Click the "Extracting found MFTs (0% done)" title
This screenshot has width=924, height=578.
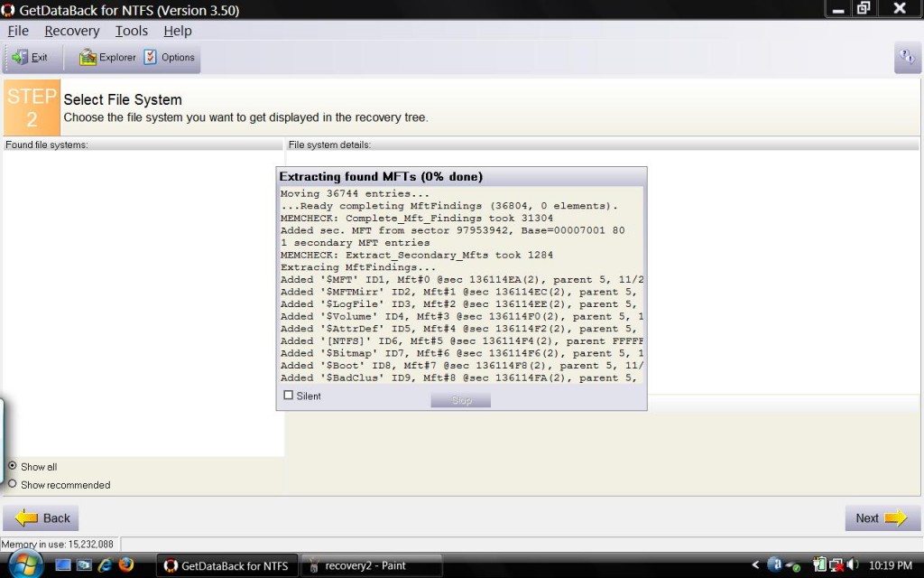pyautogui.click(x=381, y=176)
